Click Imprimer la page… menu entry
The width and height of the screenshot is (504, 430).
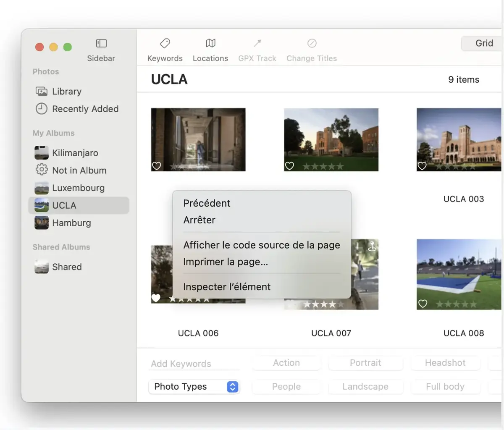point(226,262)
